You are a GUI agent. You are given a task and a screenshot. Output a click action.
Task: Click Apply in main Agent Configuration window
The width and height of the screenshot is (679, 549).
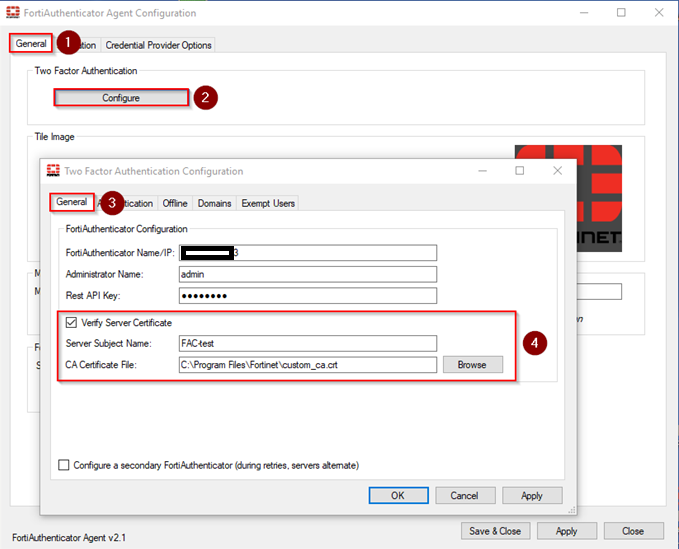pyautogui.click(x=567, y=531)
